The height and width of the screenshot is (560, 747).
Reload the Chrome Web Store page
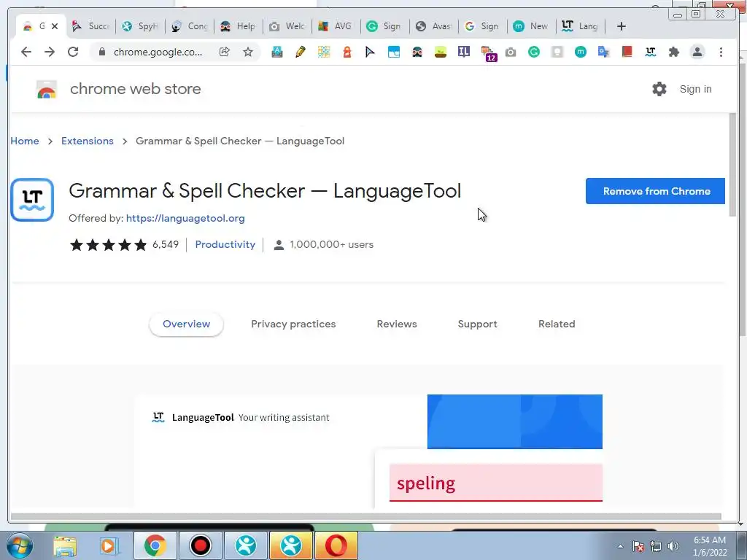(x=73, y=52)
